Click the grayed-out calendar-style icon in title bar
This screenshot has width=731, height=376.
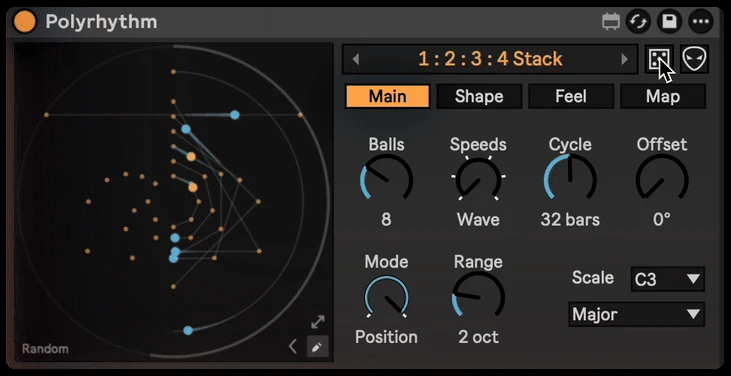point(611,21)
